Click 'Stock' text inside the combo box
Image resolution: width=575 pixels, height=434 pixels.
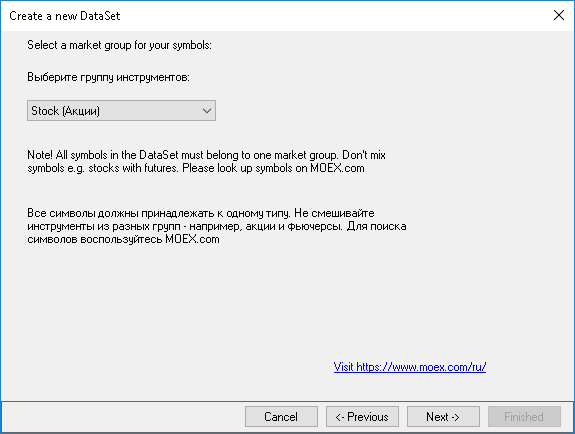pyautogui.click(x=45, y=111)
